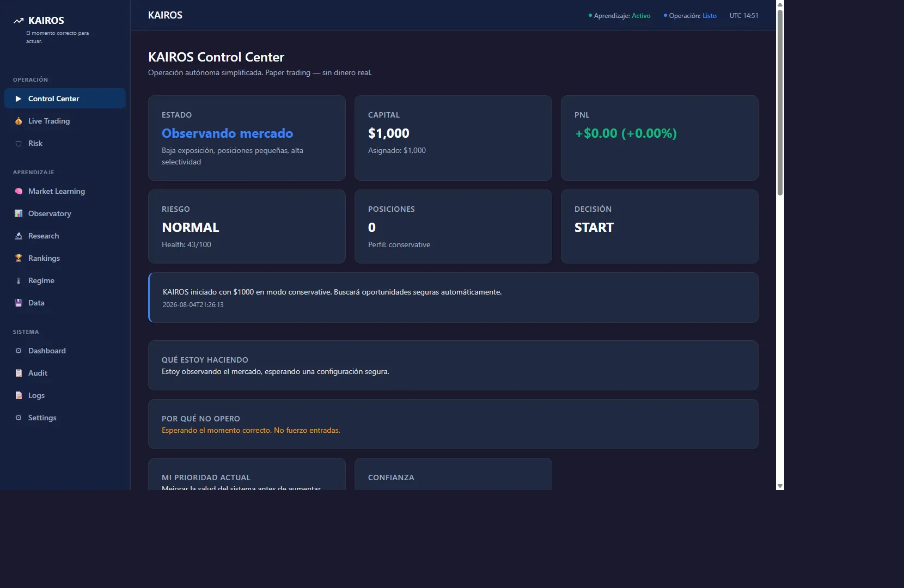Click the Health: 43/100 reading
This screenshot has height=588, width=904.
(186, 244)
